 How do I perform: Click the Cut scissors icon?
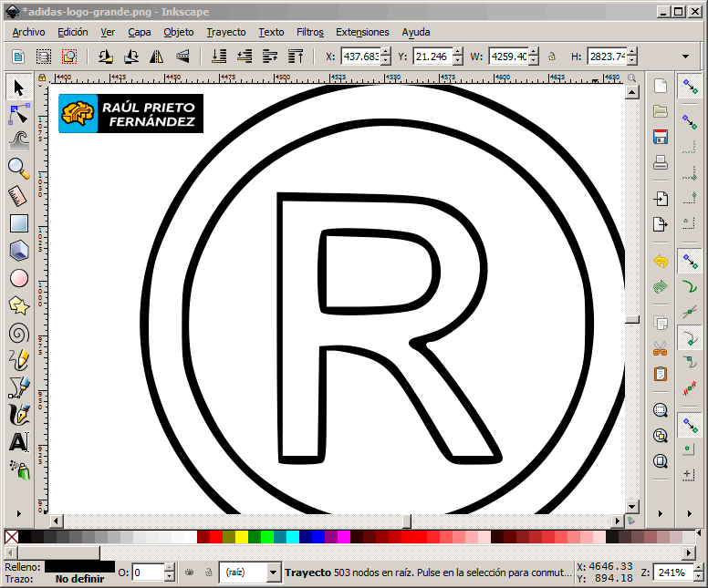coord(661,347)
